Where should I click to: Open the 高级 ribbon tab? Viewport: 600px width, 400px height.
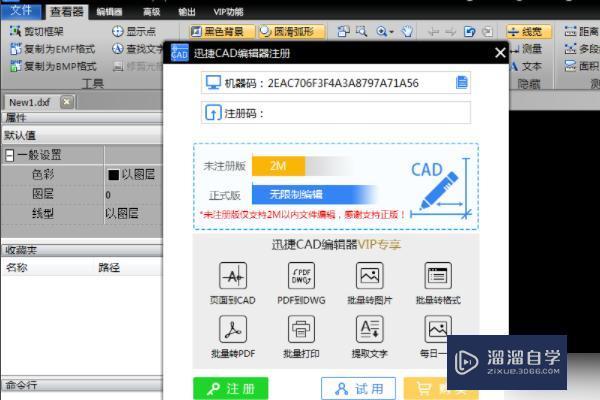point(152,12)
